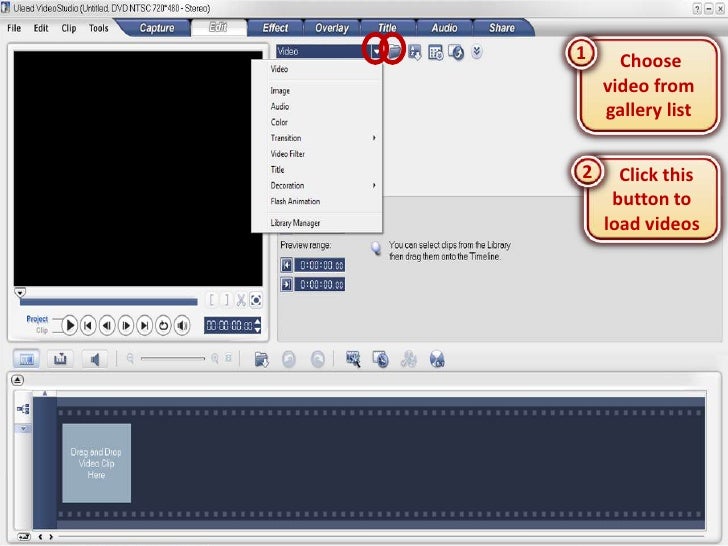728x546 pixels.
Task: Switch to Audio view
Action: coord(95,359)
